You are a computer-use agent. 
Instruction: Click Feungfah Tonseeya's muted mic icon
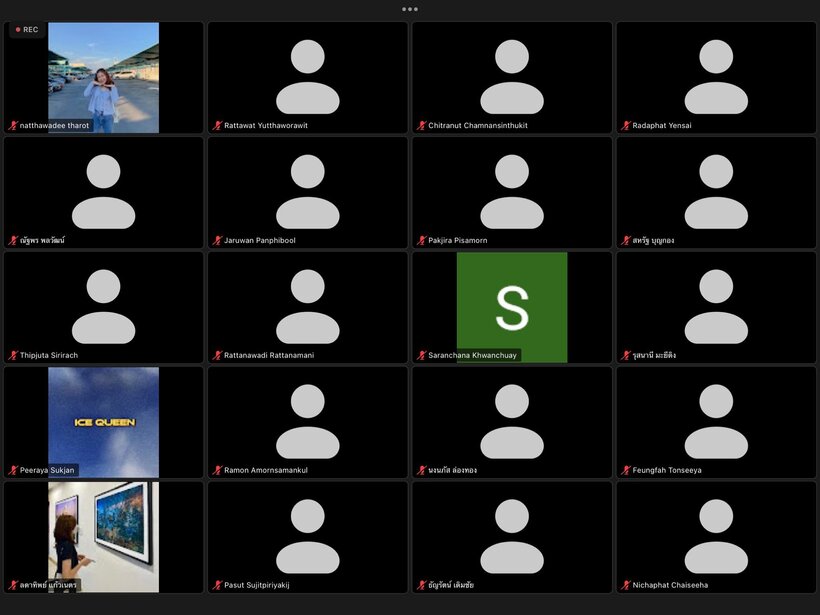[625, 470]
